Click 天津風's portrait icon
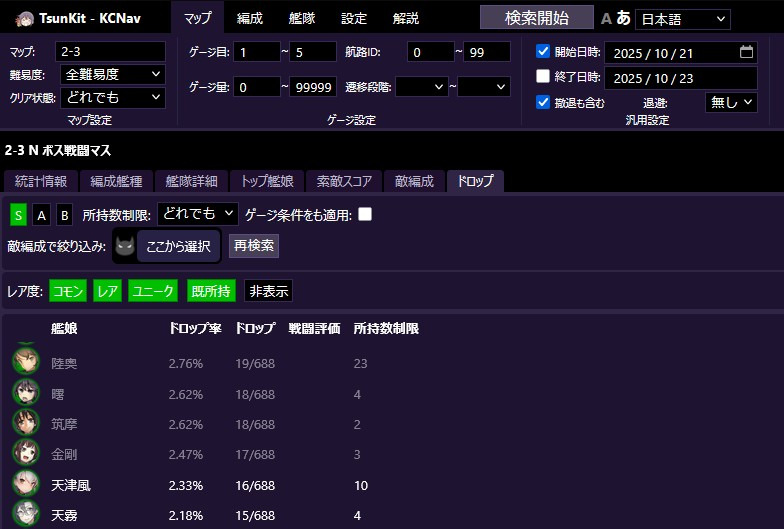784x529 pixels. pyautogui.click(x=26, y=485)
